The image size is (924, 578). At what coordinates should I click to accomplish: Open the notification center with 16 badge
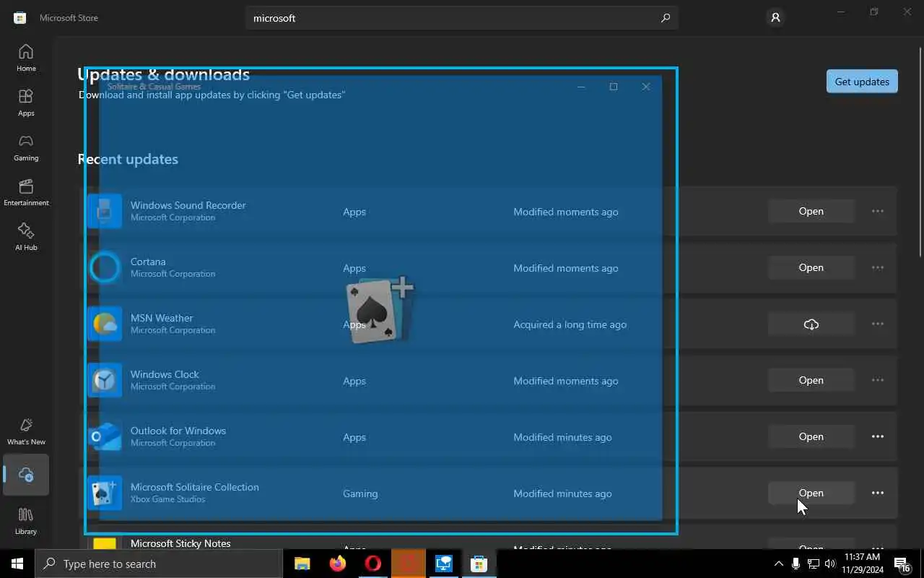click(x=902, y=564)
